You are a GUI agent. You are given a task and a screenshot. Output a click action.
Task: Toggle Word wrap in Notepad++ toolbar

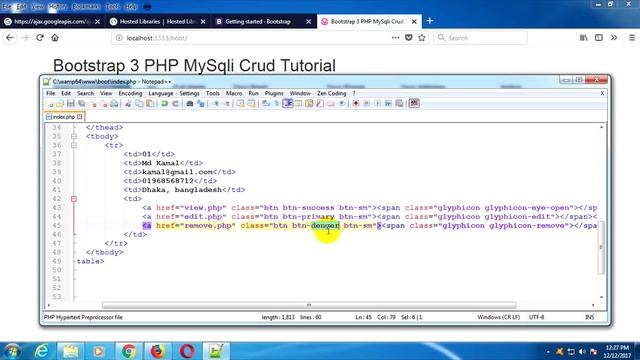pyautogui.click(x=266, y=104)
